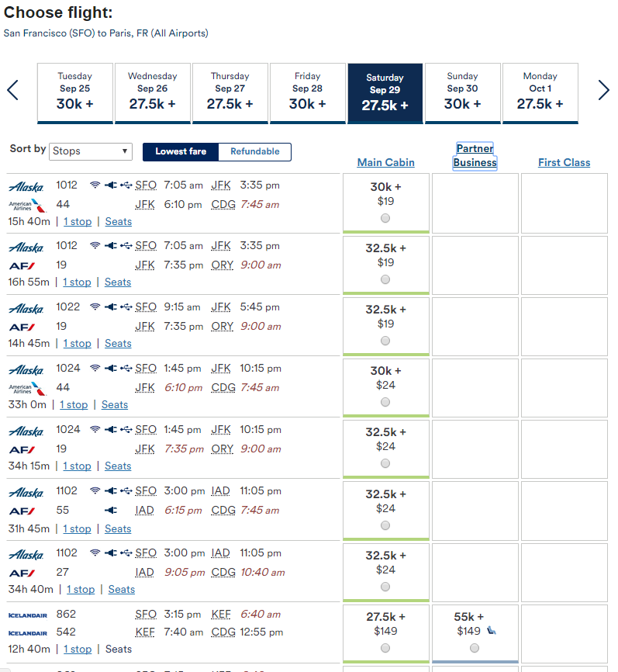This screenshot has height=672, width=618.
Task: Expand 1 stop details for 12h 40m Icelandair flight
Action: pyautogui.click(x=78, y=649)
